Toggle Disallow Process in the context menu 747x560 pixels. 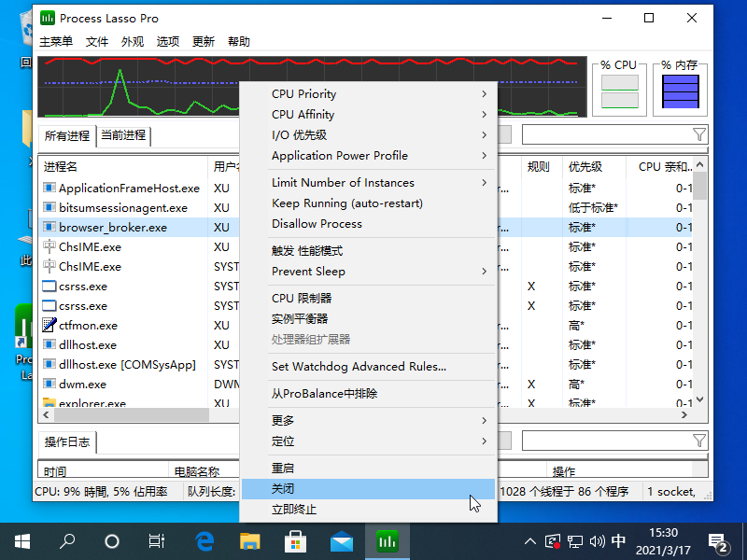point(317,224)
